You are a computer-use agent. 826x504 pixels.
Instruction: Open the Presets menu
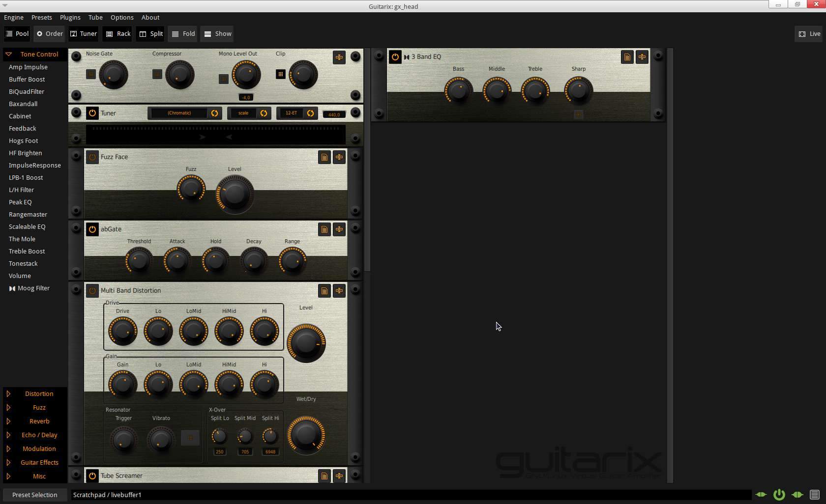click(41, 17)
